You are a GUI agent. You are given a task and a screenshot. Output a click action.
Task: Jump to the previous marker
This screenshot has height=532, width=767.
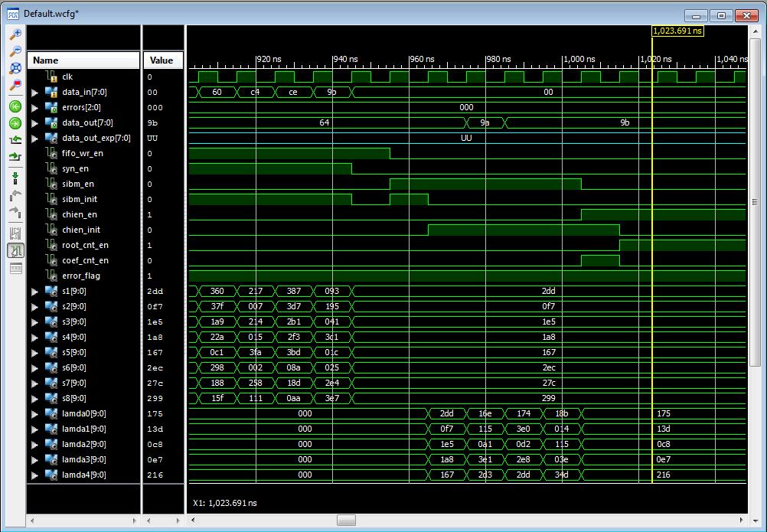(15, 195)
